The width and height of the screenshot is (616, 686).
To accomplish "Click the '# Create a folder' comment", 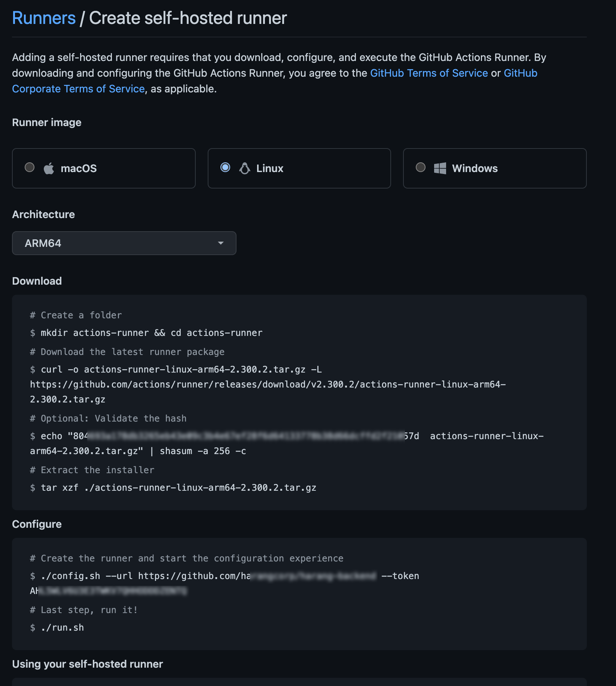I will click(x=76, y=315).
